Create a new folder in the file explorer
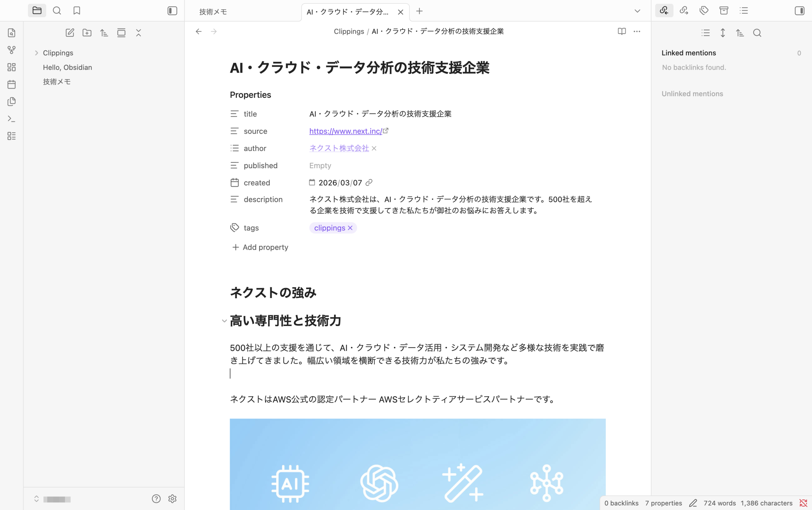Viewport: 812px width, 510px height. pyautogui.click(x=87, y=33)
